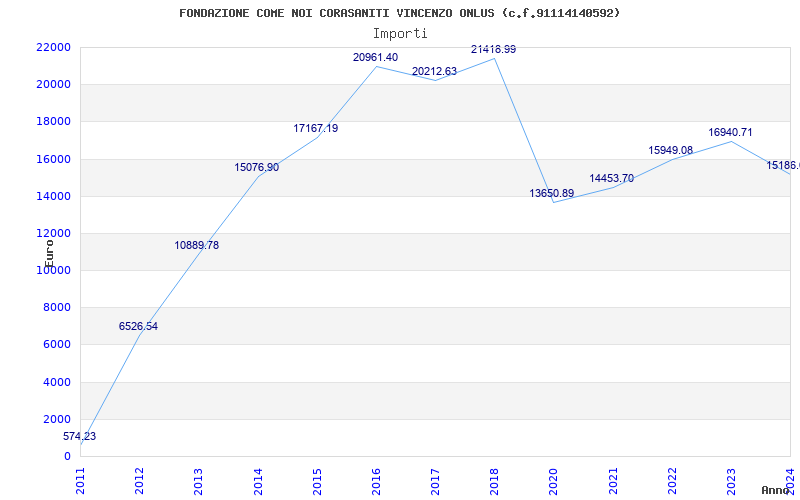The height and width of the screenshot is (500, 800).
Task: Click the 2012 year axis label
Action: (139, 481)
